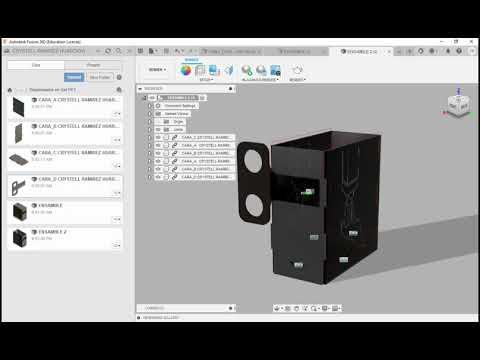Expand the Named Views node
The width and height of the screenshot is (480, 360).
click(x=150, y=114)
